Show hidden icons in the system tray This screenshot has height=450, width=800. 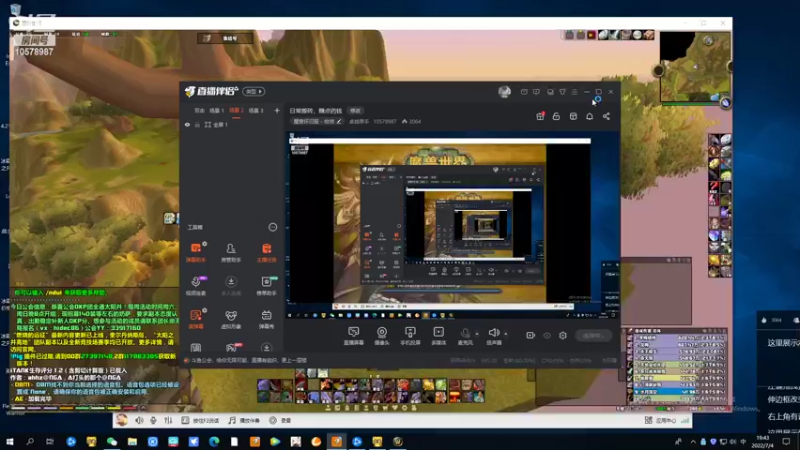[x=692, y=441]
